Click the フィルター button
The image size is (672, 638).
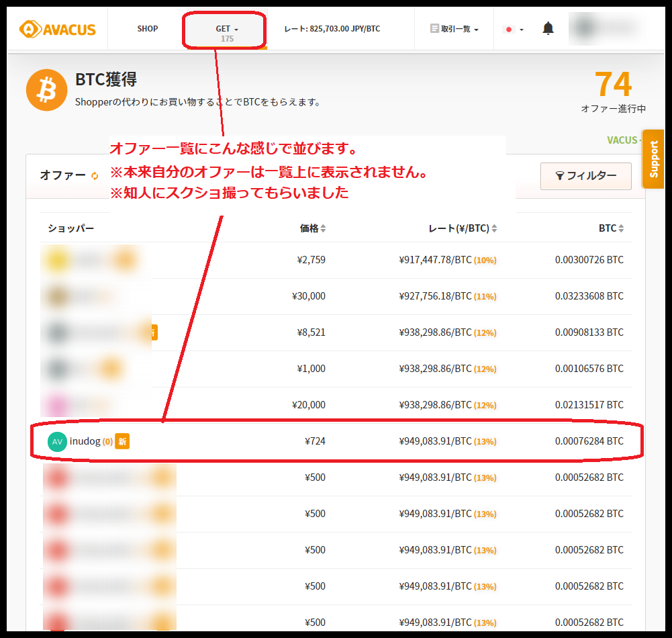coord(585,176)
